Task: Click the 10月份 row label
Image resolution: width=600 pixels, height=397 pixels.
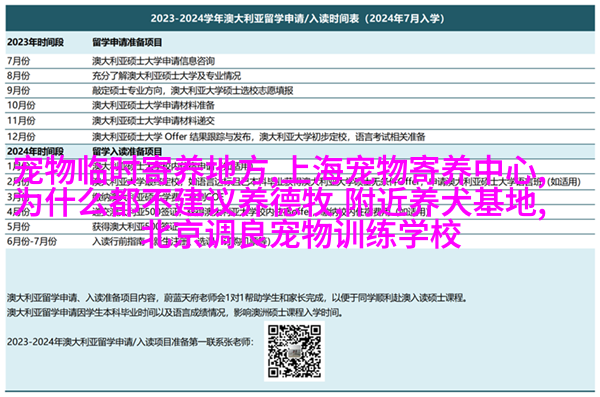Action: [21, 105]
